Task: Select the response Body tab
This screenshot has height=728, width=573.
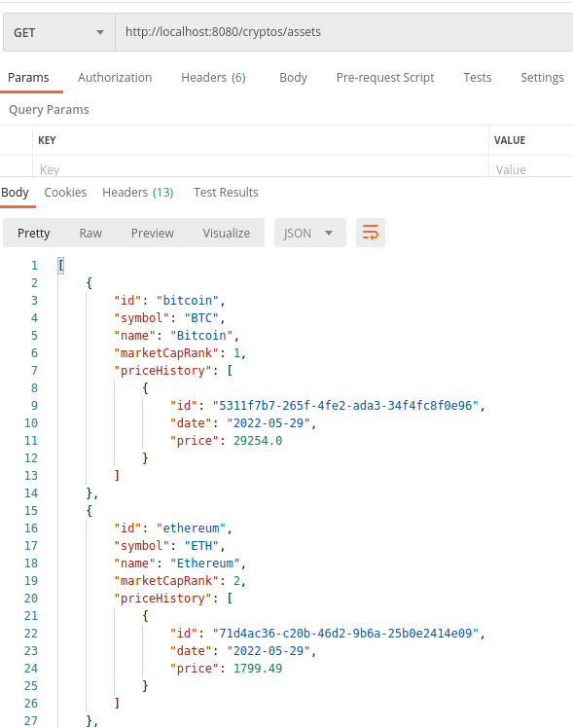Action: pyautogui.click(x=16, y=192)
